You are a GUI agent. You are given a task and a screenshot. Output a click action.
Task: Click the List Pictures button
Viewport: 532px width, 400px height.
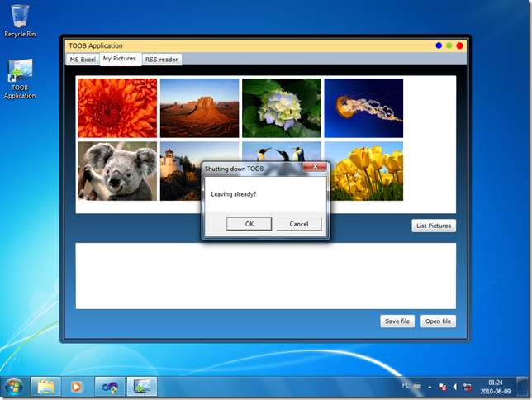[434, 226]
